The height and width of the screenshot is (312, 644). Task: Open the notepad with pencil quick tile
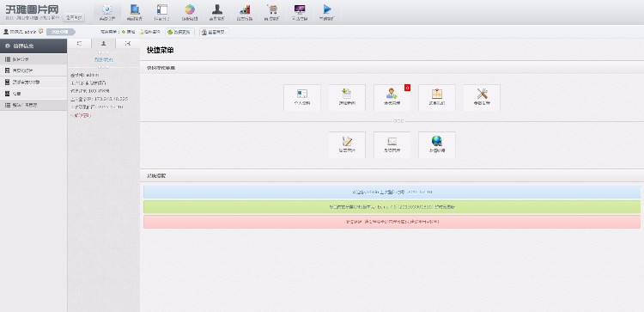point(347,144)
